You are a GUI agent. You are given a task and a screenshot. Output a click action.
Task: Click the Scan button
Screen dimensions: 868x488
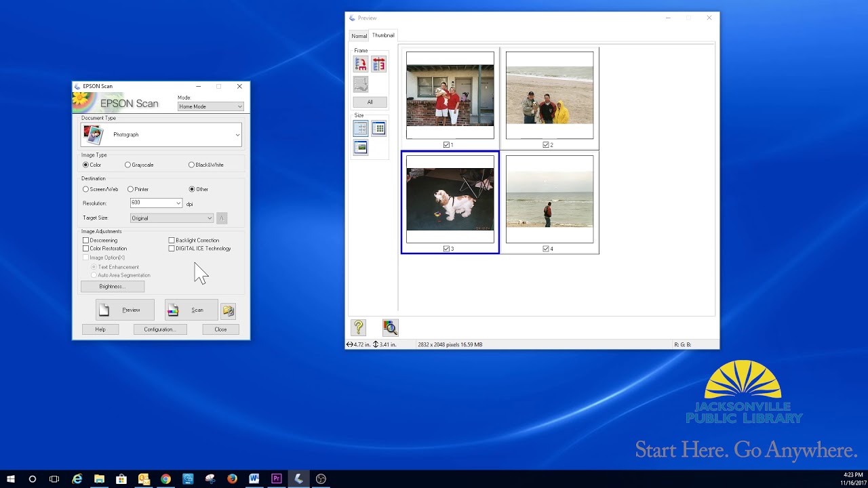[x=191, y=310]
